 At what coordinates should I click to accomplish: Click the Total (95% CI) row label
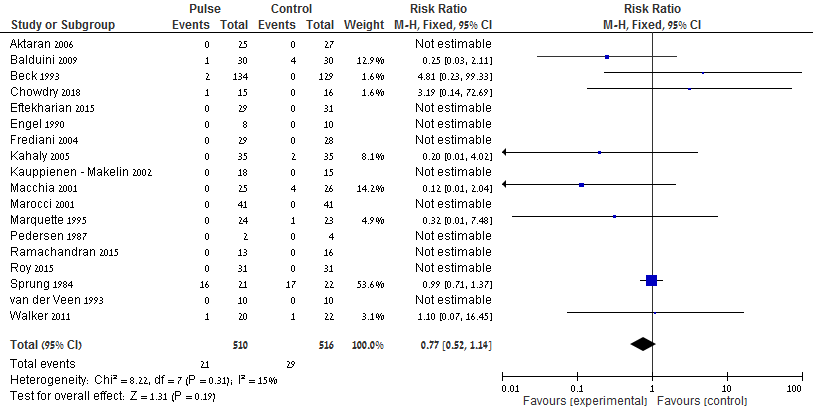[x=46, y=344]
